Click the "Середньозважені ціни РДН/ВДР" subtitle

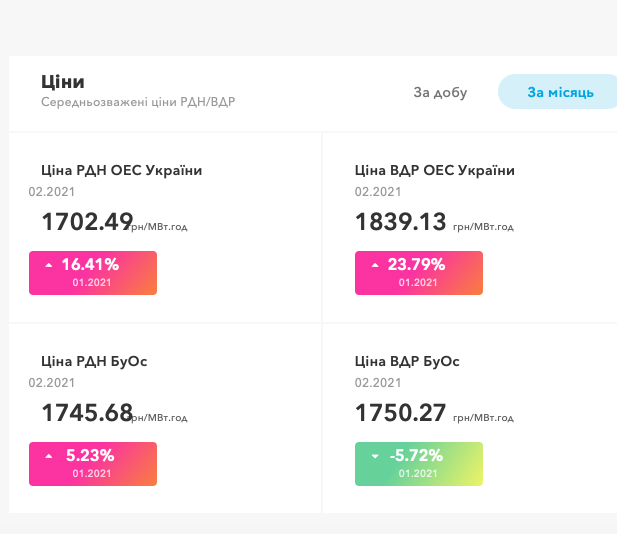pyautogui.click(x=138, y=102)
